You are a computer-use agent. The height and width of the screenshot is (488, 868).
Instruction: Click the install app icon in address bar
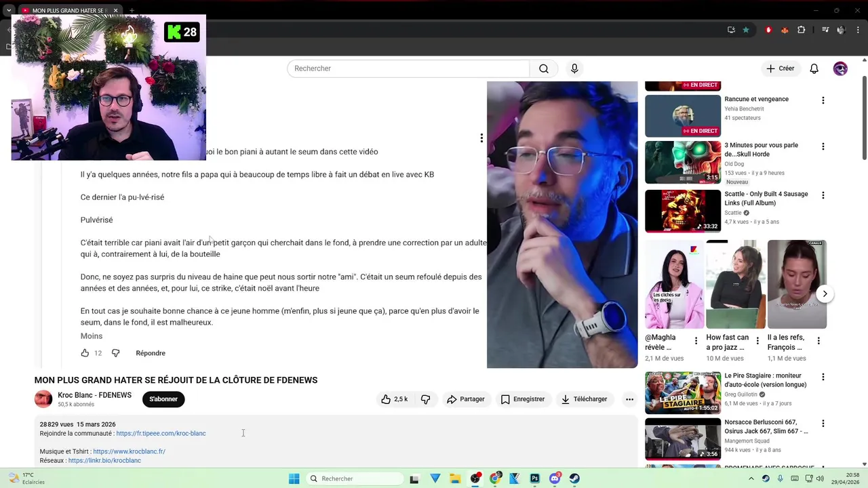(731, 30)
